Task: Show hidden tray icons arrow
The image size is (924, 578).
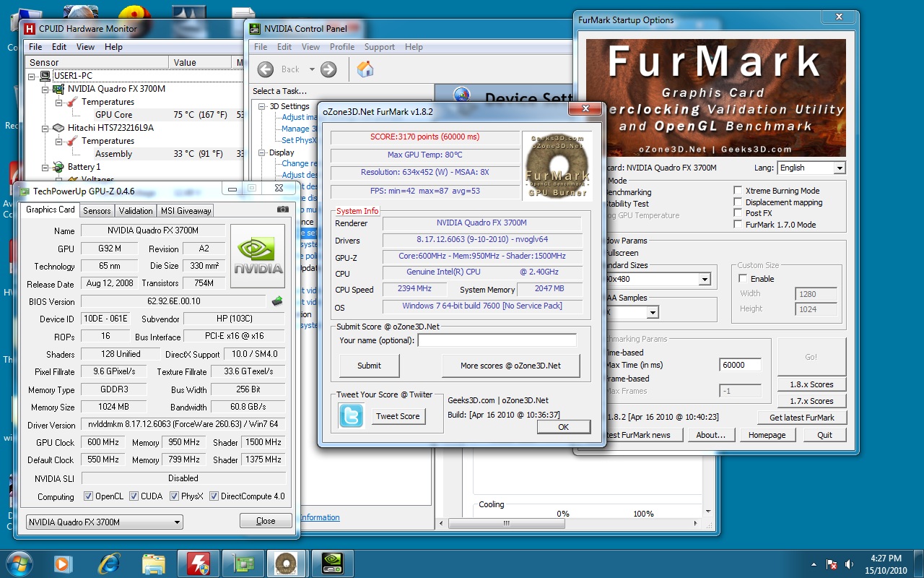Action: pos(814,564)
